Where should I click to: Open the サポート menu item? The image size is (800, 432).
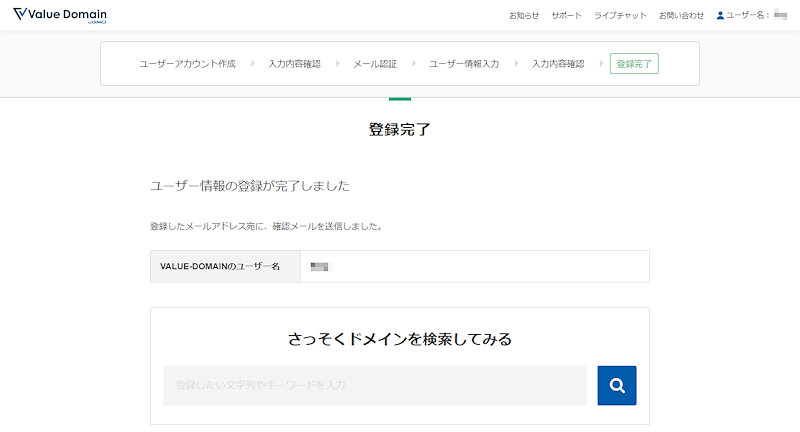(x=566, y=15)
